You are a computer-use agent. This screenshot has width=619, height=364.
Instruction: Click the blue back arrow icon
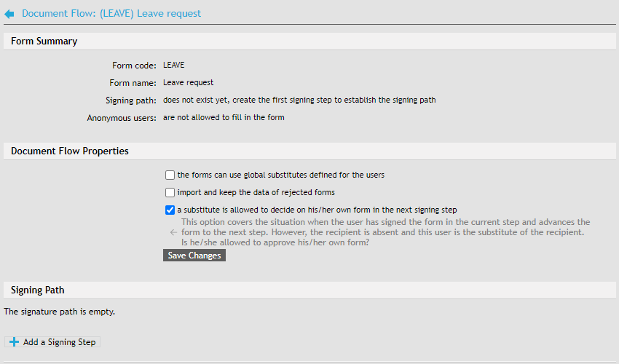[x=9, y=14]
